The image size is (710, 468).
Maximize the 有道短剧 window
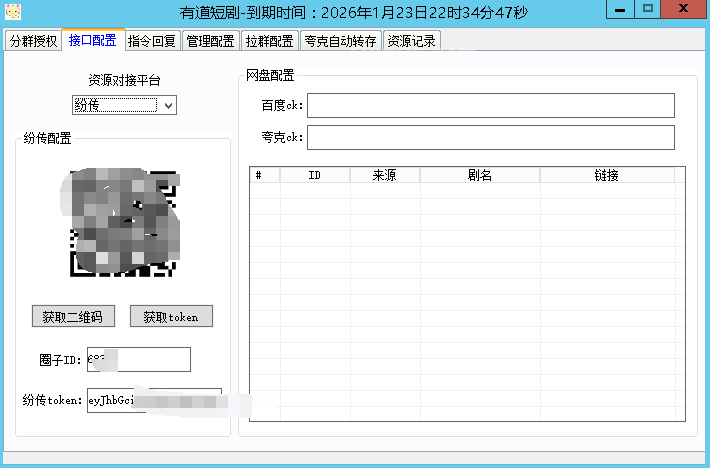pos(648,10)
